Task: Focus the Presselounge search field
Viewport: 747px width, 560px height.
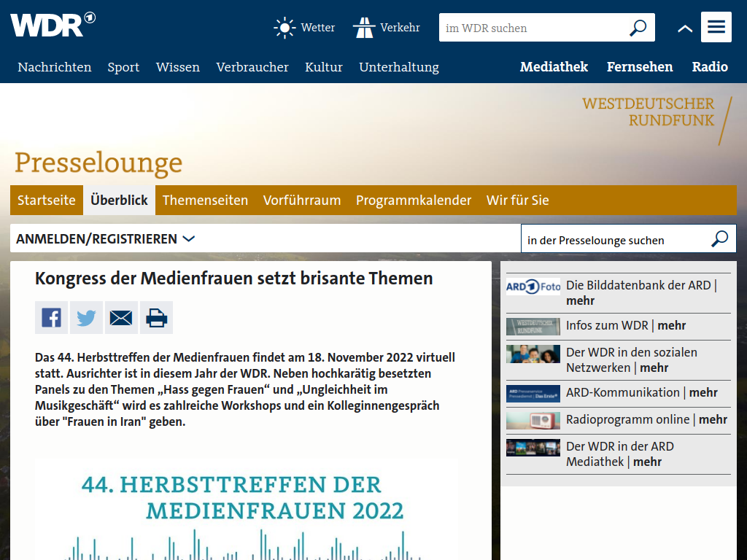Action: tap(615, 238)
